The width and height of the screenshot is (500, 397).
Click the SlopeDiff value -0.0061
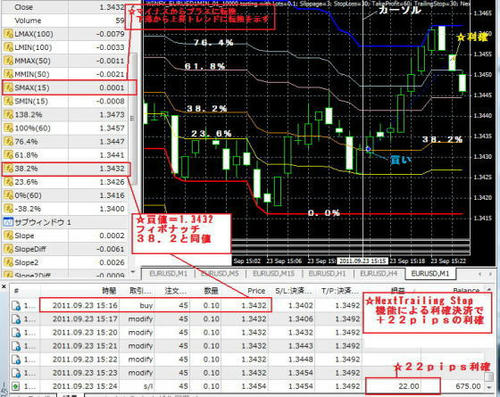pos(110,249)
